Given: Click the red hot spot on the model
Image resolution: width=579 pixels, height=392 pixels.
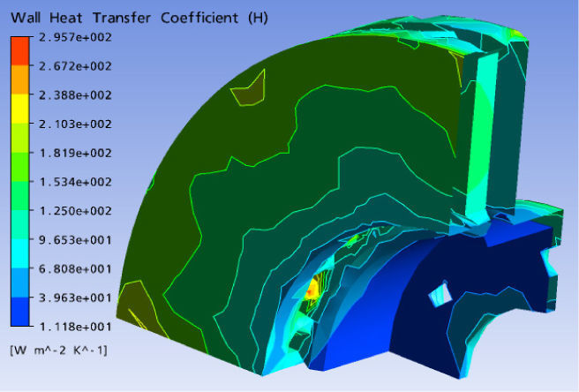Looking at the screenshot, I should click(x=311, y=289).
